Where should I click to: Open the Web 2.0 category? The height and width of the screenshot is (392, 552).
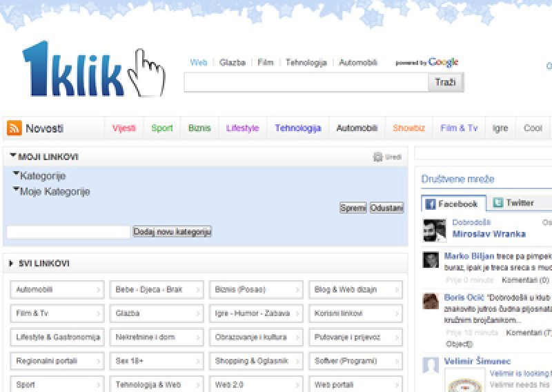point(256,384)
